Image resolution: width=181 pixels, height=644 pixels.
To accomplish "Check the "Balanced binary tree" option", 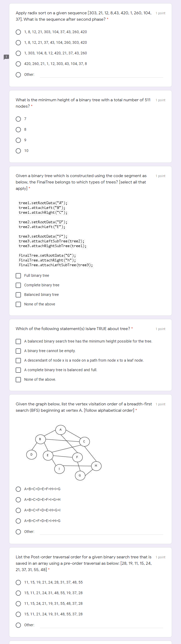I will 18,295.
